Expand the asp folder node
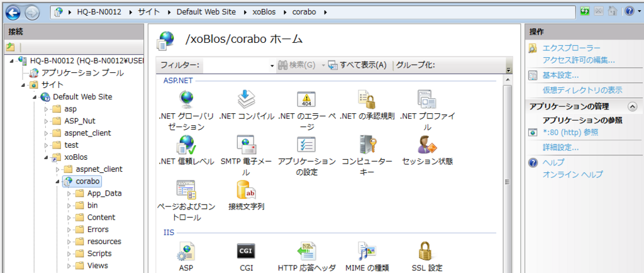The height and width of the screenshot is (273, 644). pos(46,109)
